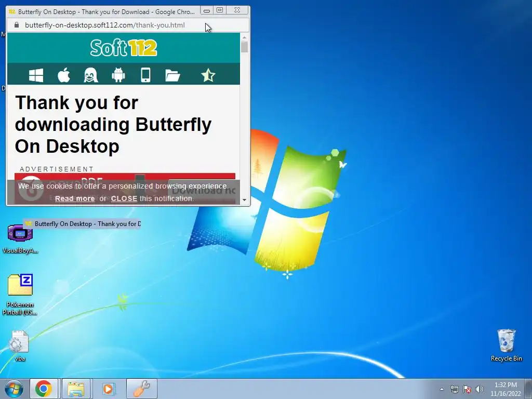Open Windows Media Player from taskbar
This screenshot has height=399, width=532.
(x=109, y=389)
